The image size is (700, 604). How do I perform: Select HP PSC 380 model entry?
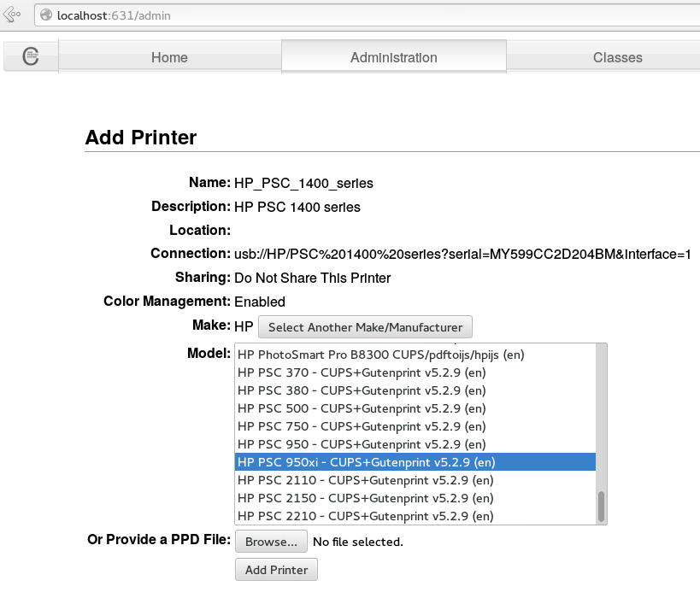coord(415,390)
